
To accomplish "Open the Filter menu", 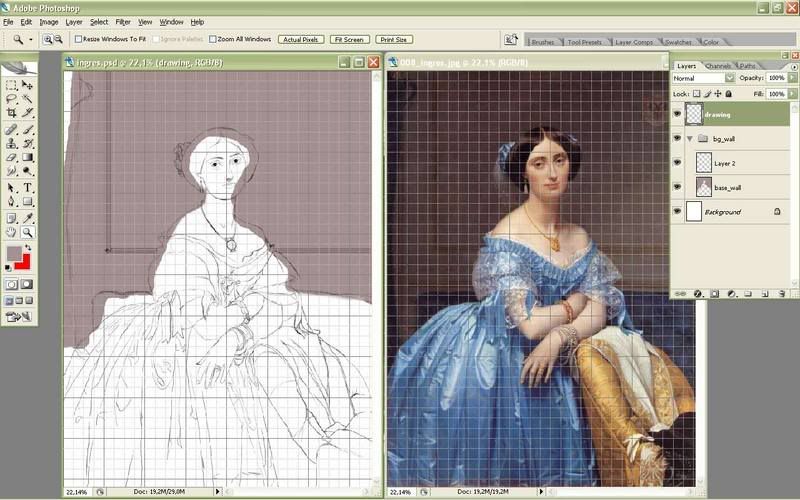I will 123,21.
